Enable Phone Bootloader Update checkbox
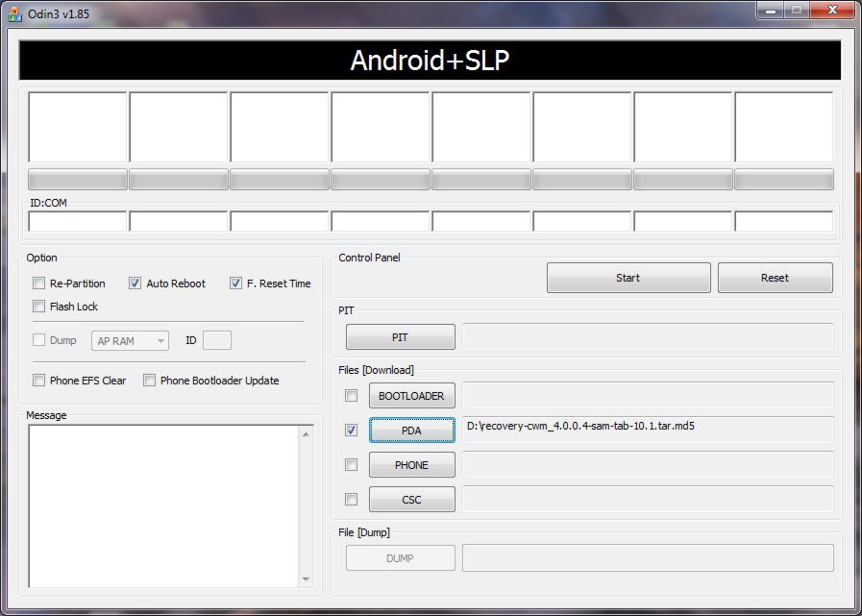 [x=149, y=380]
